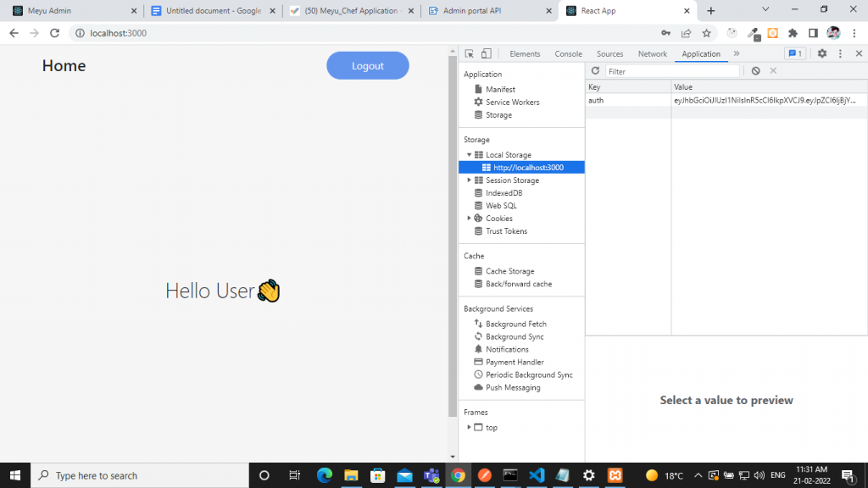Switch to the Console tab
Screen dimensions: 868x488
click(568, 53)
